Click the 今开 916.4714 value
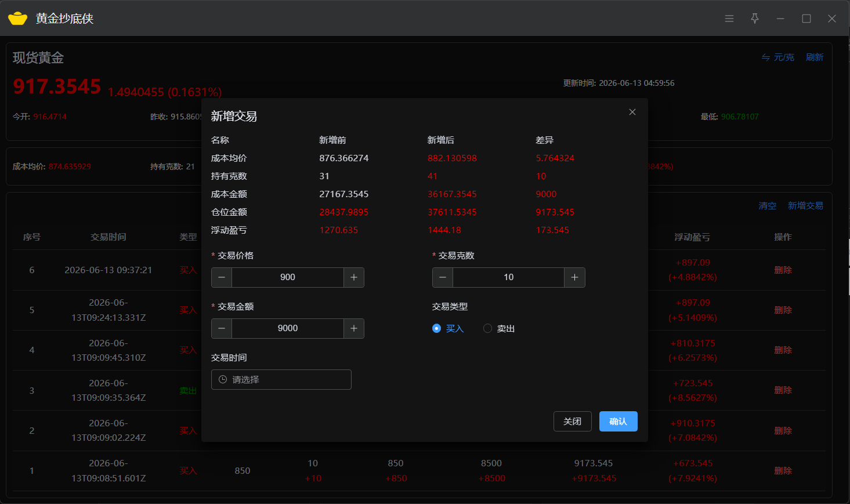The image size is (850, 504). (50, 117)
